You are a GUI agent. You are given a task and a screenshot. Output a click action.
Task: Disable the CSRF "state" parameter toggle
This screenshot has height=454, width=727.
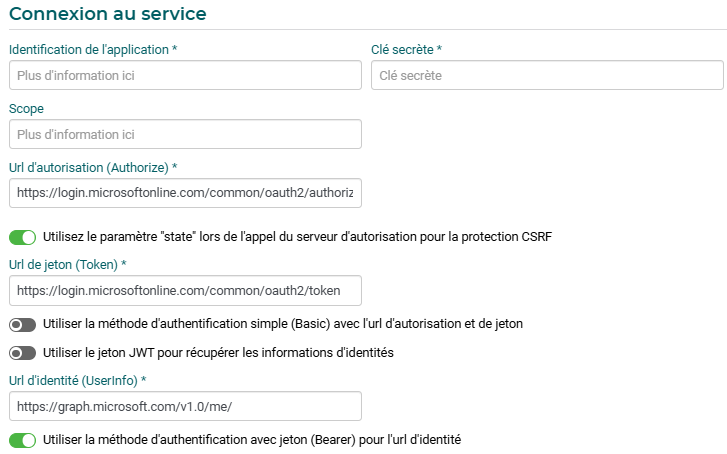click(22, 237)
